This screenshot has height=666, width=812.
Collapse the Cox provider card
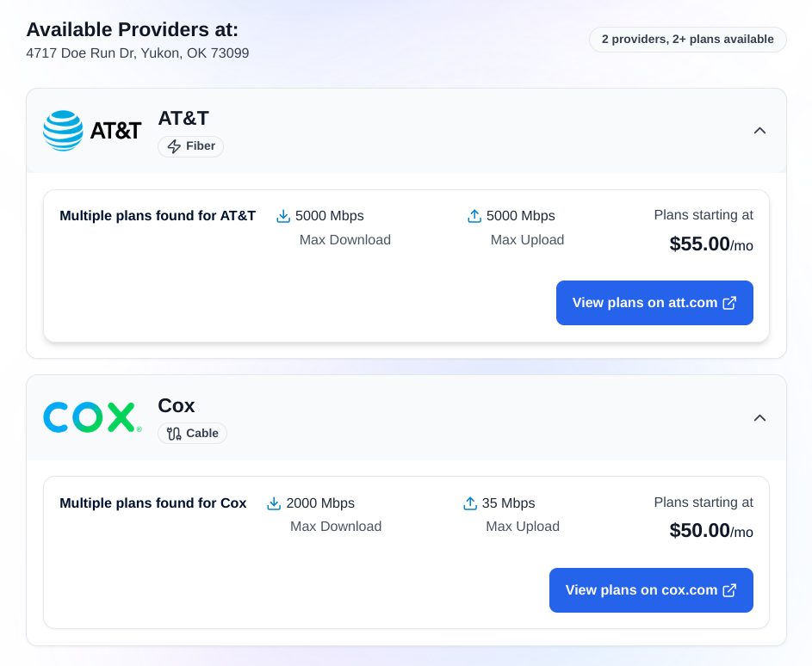point(759,417)
